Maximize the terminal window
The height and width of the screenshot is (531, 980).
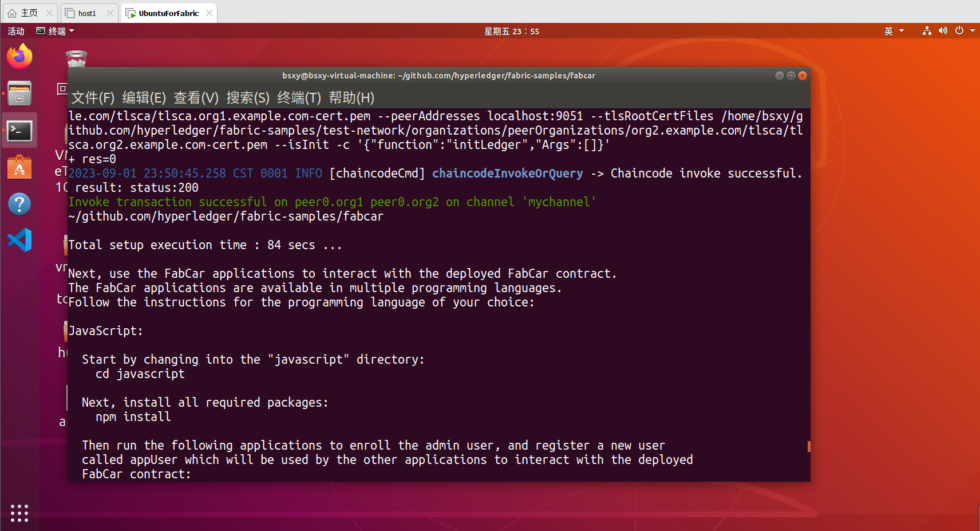click(791, 76)
